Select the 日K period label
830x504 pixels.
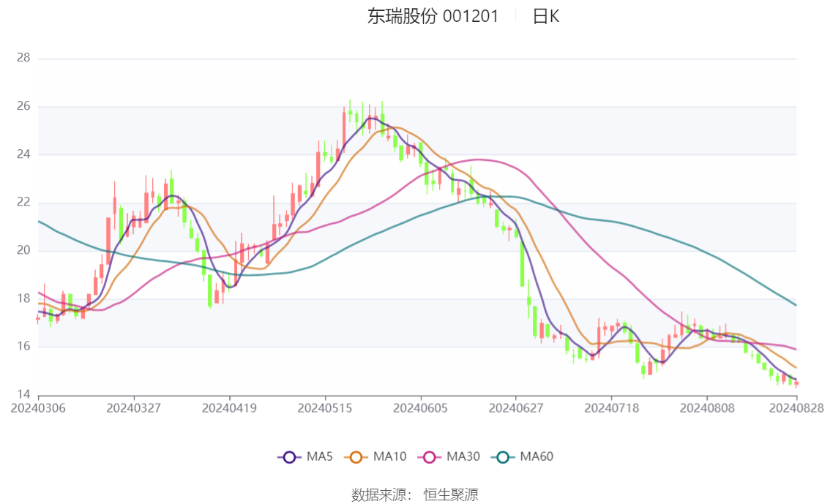546,16
